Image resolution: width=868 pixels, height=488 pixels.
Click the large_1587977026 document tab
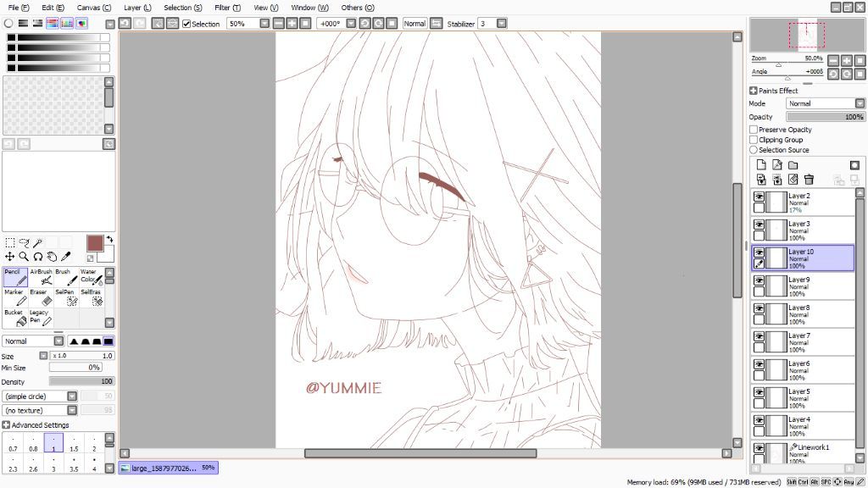(x=169, y=468)
